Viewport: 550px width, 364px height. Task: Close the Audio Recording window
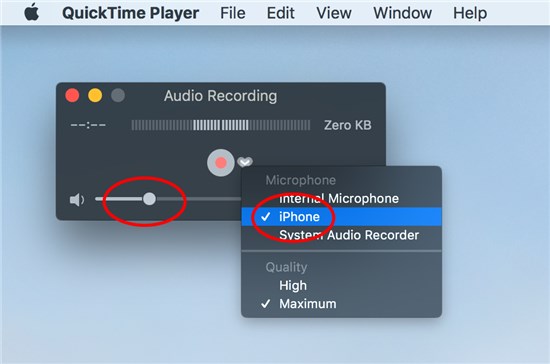point(72,95)
